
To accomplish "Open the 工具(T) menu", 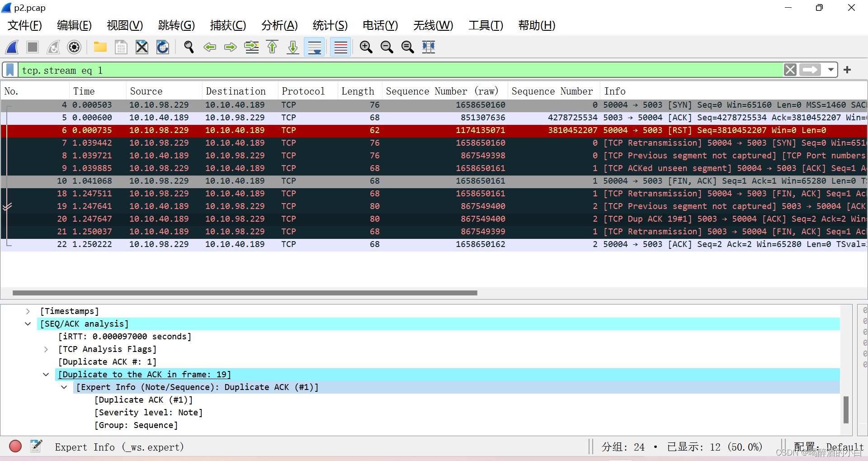I will 486,25.
